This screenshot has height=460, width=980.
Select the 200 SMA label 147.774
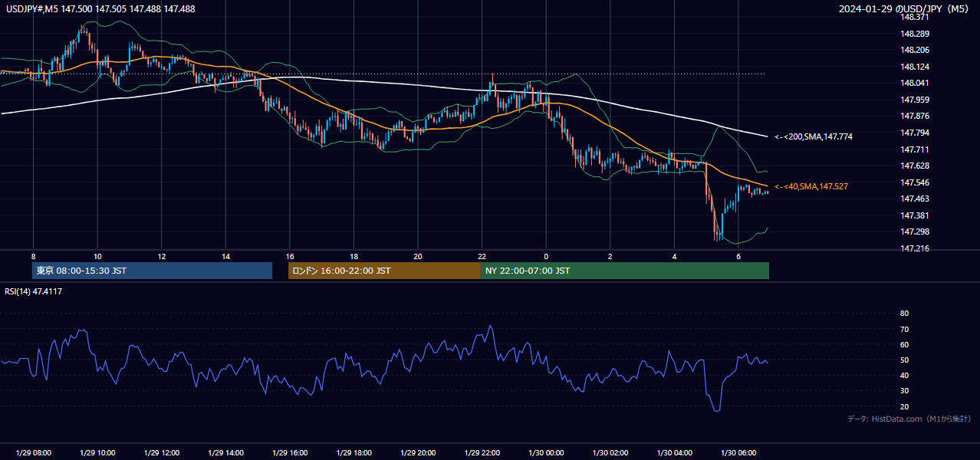tap(814, 136)
